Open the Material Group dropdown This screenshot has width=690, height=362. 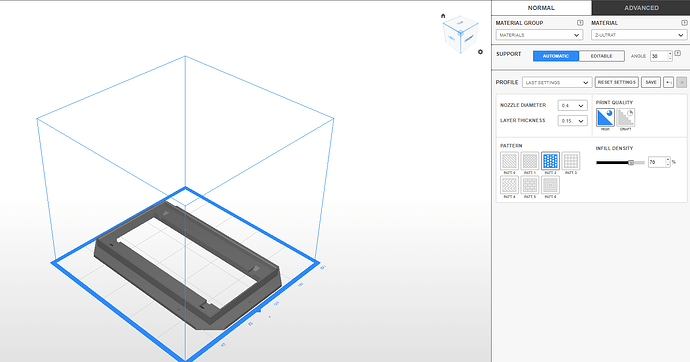(539, 35)
